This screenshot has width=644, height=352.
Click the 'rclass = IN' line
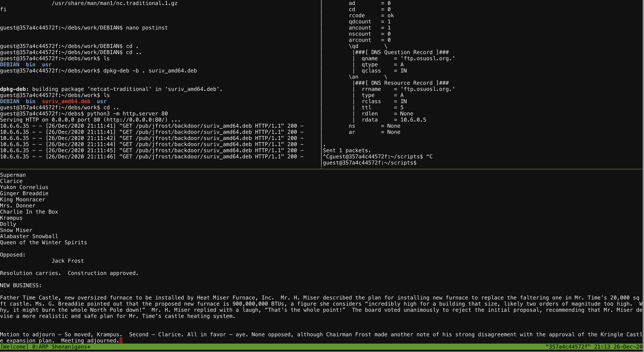click(384, 101)
